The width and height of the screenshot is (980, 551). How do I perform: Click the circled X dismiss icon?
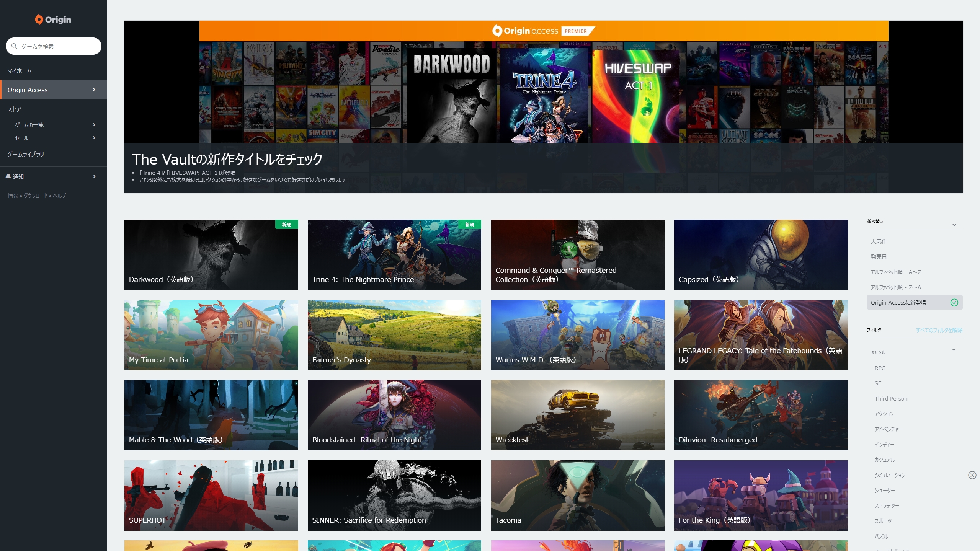972,475
